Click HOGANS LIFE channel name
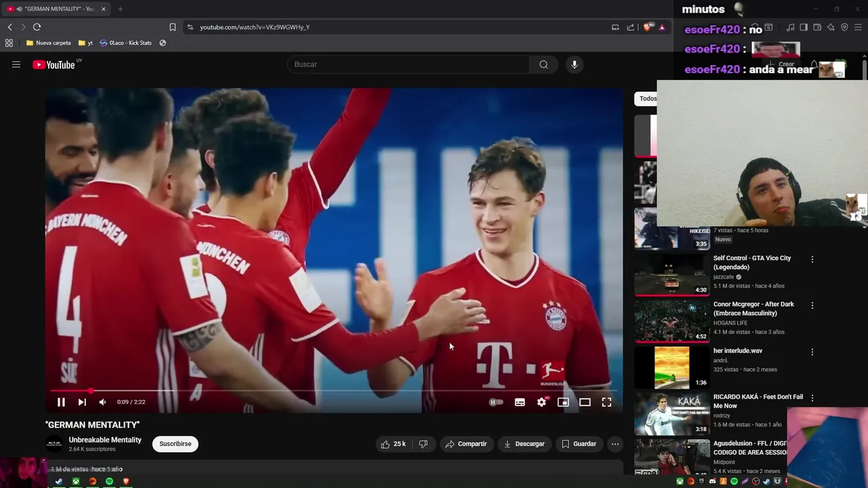This screenshot has height=488, width=868. click(x=730, y=323)
